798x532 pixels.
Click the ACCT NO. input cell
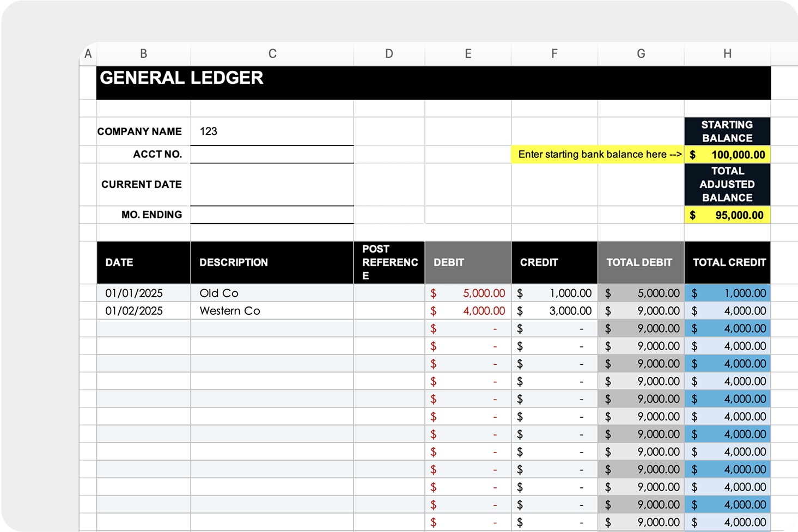(x=272, y=155)
